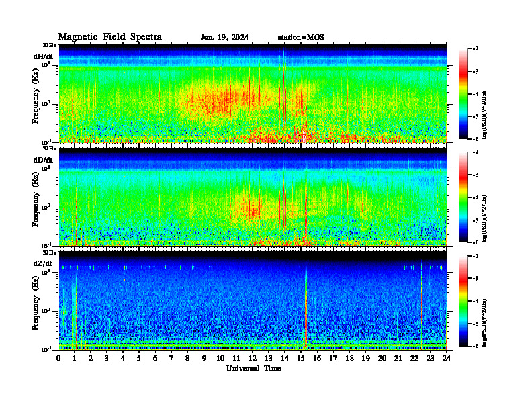
Task: Click the 3 hour tick label on time axis
Action: 107,359
